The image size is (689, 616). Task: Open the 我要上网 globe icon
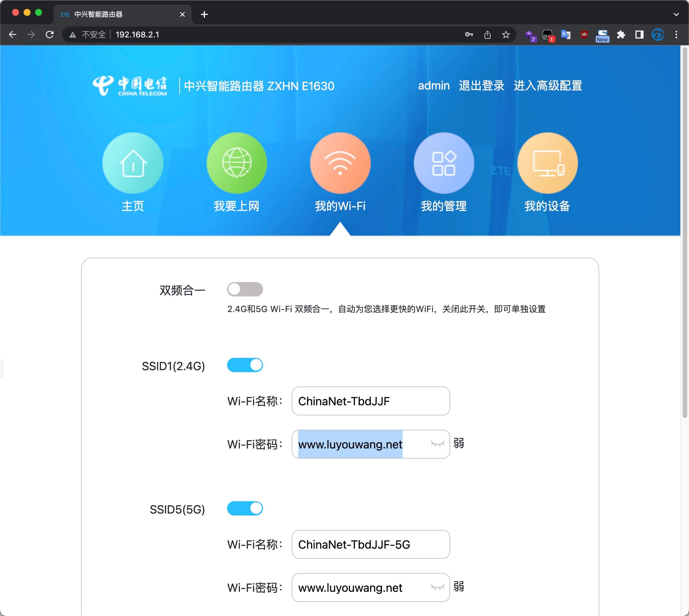(x=237, y=163)
